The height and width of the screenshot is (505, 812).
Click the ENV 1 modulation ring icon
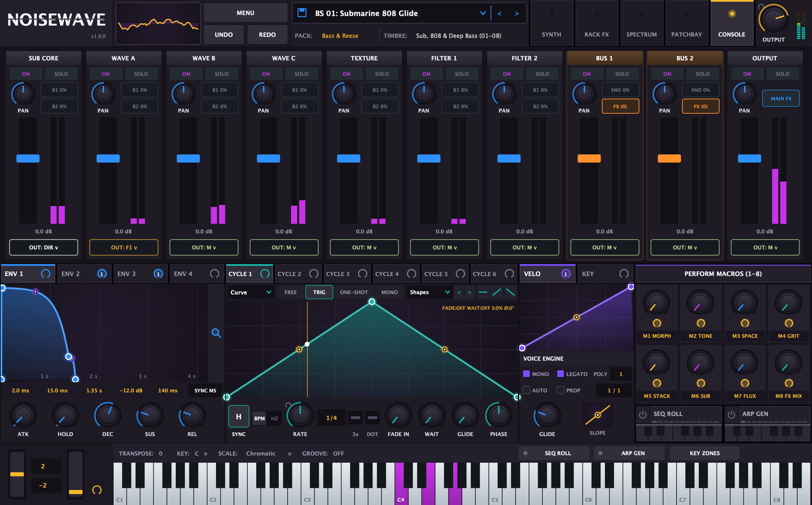[45, 274]
